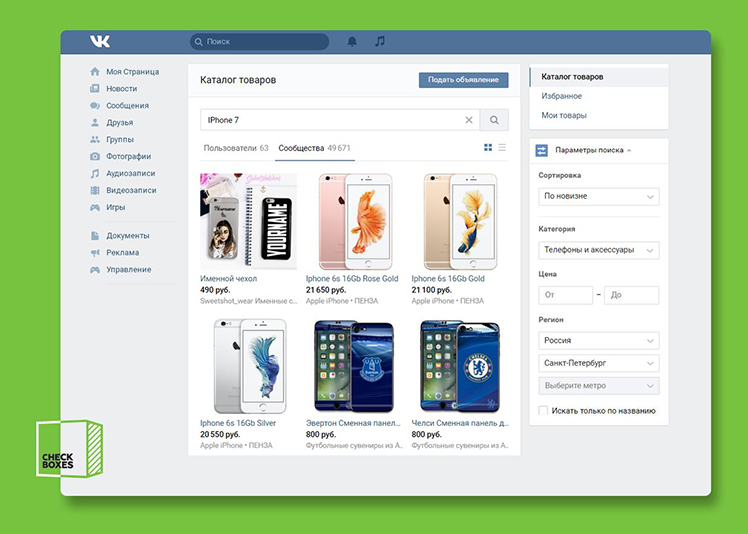
Task: Open Сообщения in left sidebar
Action: click(127, 105)
